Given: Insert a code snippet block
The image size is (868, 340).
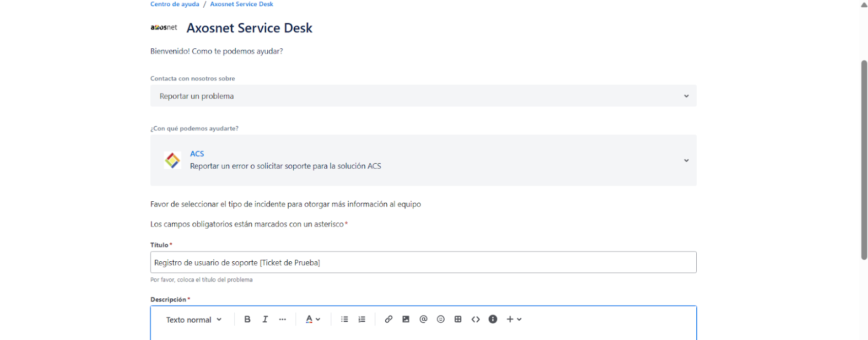Looking at the screenshot, I should [x=476, y=319].
